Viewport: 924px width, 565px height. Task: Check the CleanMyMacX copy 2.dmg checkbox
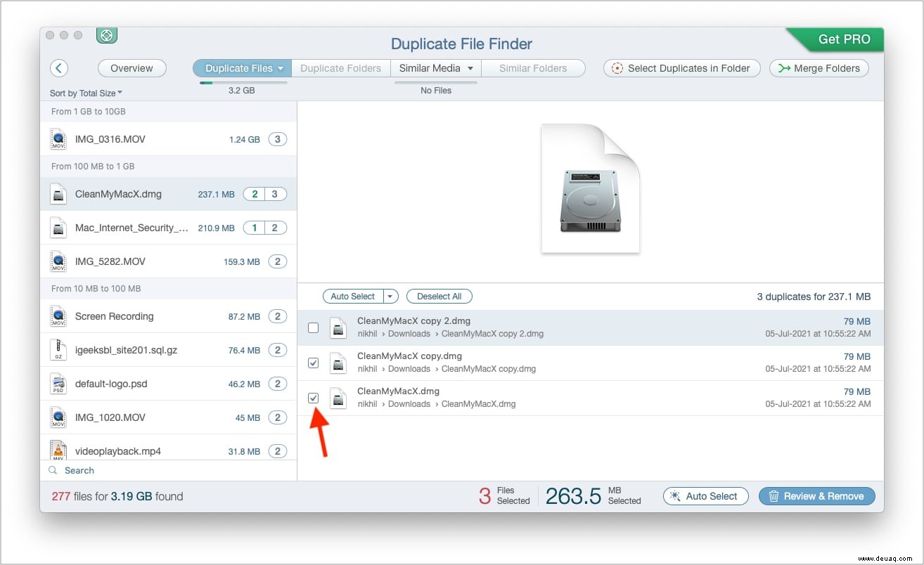314,327
